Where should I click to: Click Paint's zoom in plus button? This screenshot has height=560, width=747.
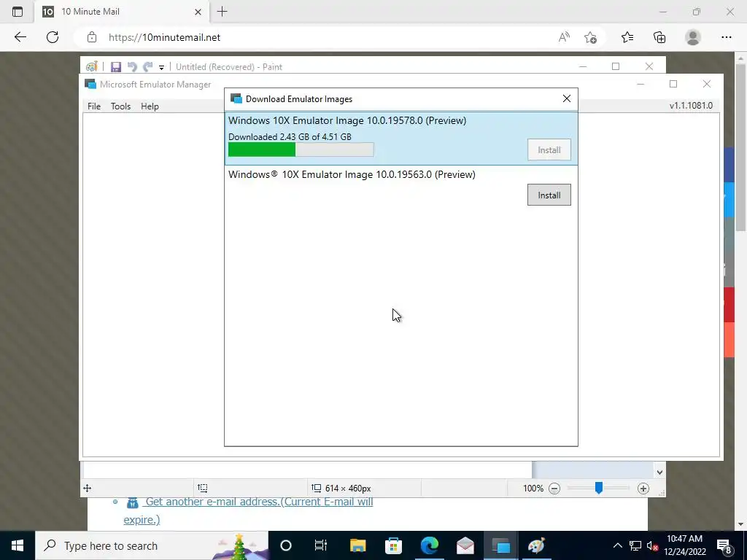coord(643,489)
